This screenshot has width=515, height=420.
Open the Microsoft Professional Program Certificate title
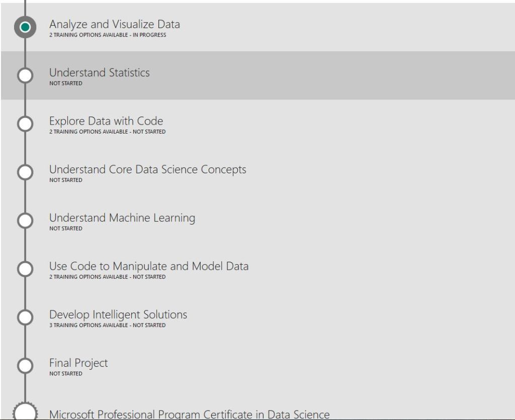coord(189,414)
